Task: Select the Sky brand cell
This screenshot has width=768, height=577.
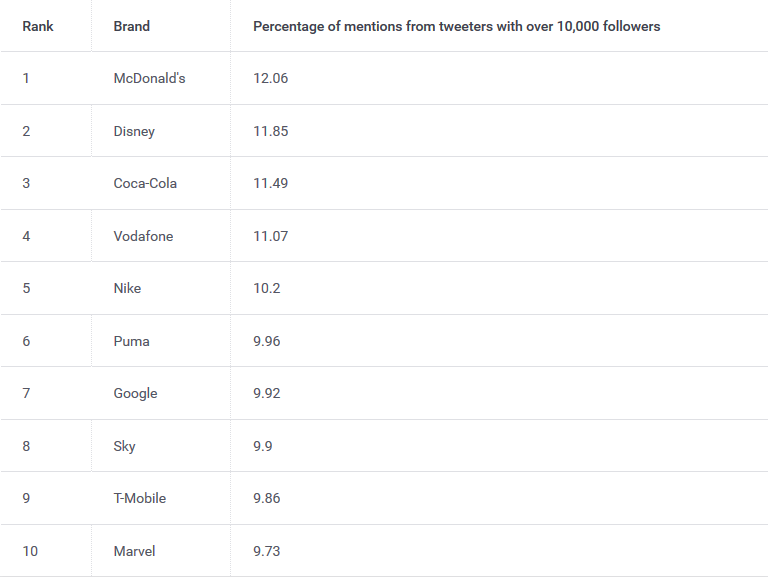Action: [x=124, y=446]
